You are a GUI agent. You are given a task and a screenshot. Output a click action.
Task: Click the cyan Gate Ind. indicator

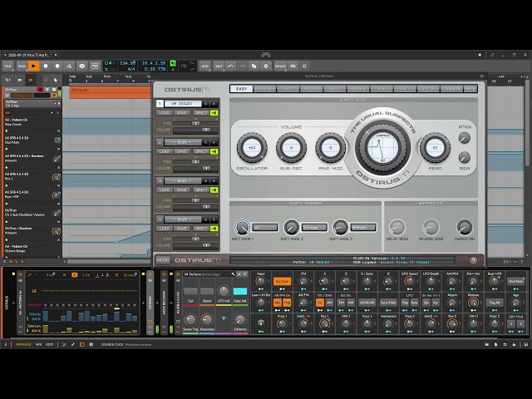coord(240,291)
